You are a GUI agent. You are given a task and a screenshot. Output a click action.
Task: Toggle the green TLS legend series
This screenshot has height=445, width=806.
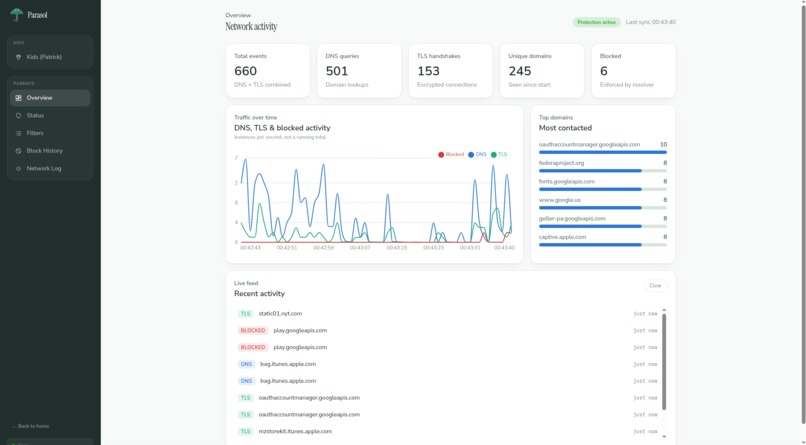click(x=499, y=155)
